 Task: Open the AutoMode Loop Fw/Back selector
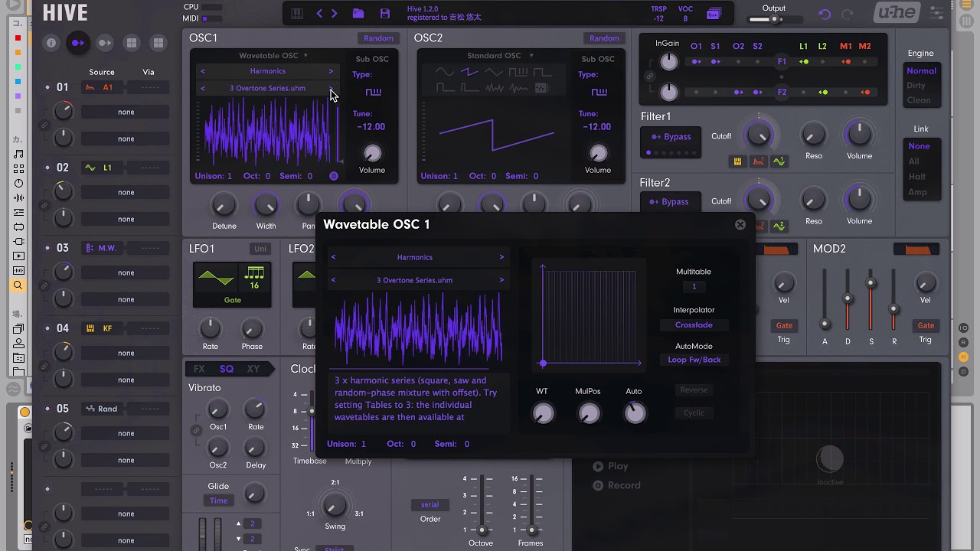click(694, 360)
